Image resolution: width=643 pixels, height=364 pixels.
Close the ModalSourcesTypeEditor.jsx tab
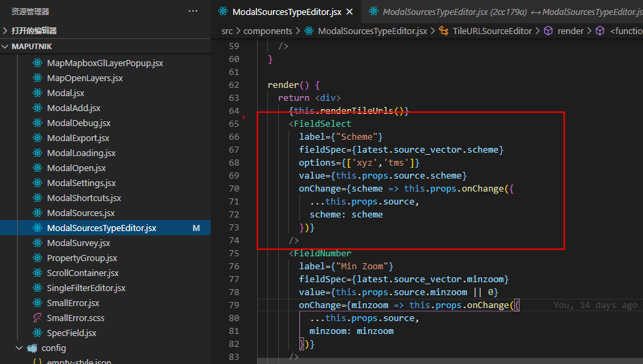[x=349, y=12]
